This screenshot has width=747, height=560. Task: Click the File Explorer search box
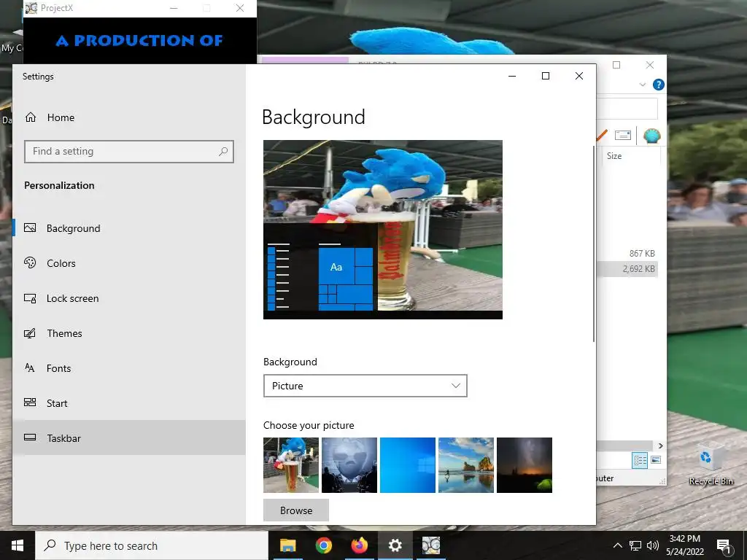point(627,109)
